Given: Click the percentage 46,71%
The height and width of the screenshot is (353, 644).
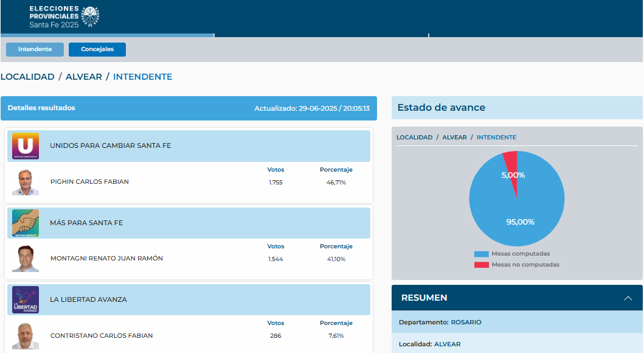Looking at the screenshot, I should [336, 183].
